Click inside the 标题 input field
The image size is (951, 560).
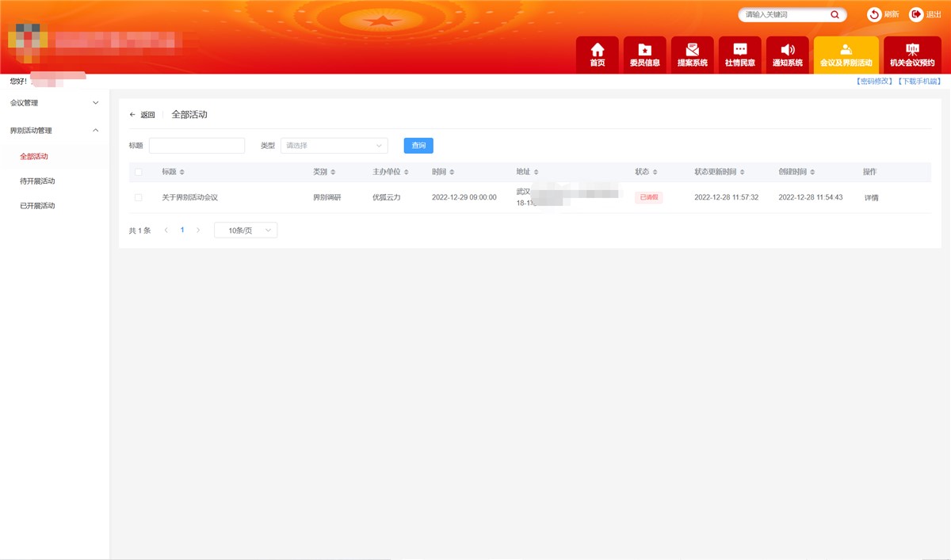point(197,145)
